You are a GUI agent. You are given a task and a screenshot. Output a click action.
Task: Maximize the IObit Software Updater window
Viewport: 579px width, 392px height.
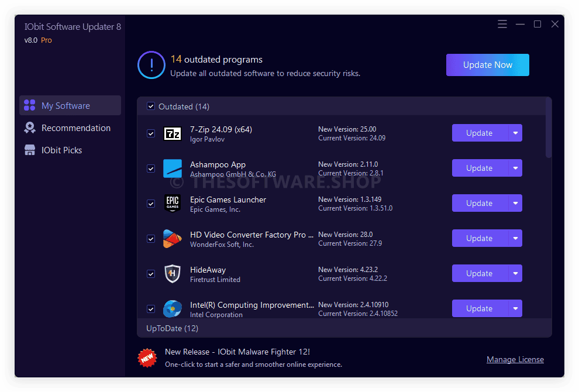(x=537, y=24)
